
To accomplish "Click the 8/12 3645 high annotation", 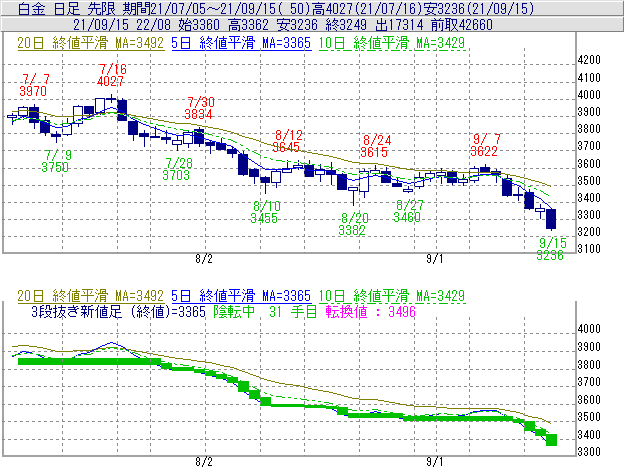I will point(287,141).
